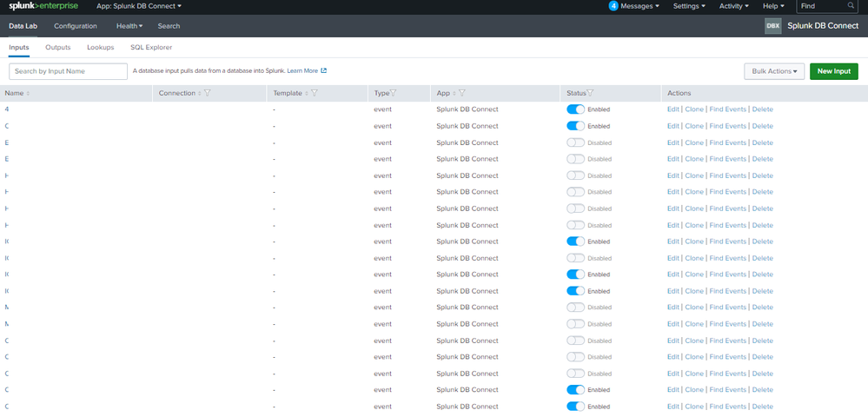Click the blue Messages count badge
Image resolution: width=868 pixels, height=417 pixels.
(x=613, y=6)
